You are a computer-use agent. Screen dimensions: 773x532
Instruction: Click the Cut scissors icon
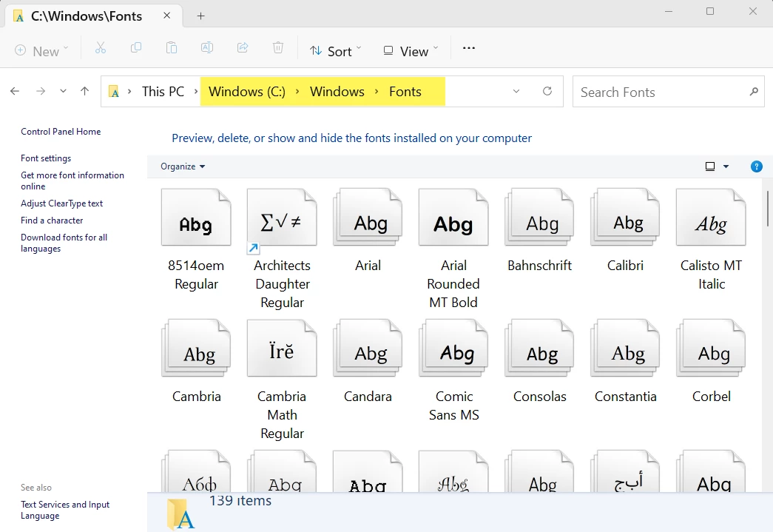pyautogui.click(x=101, y=48)
